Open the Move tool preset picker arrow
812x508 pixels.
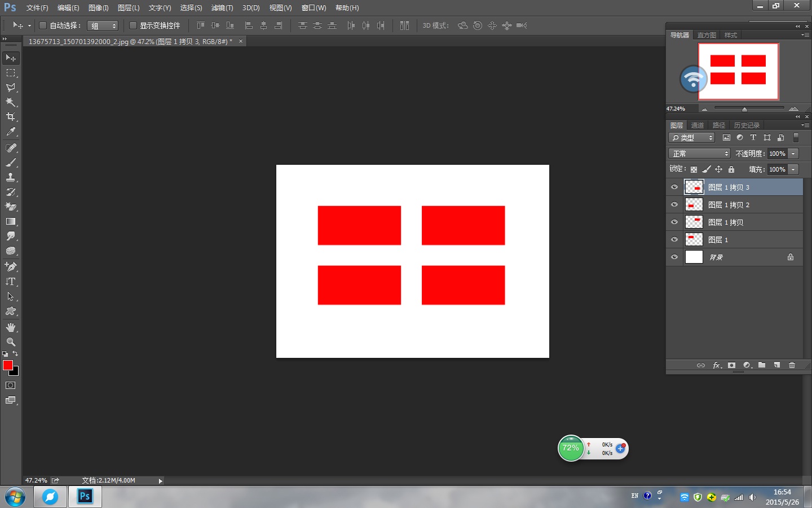pyautogui.click(x=29, y=25)
